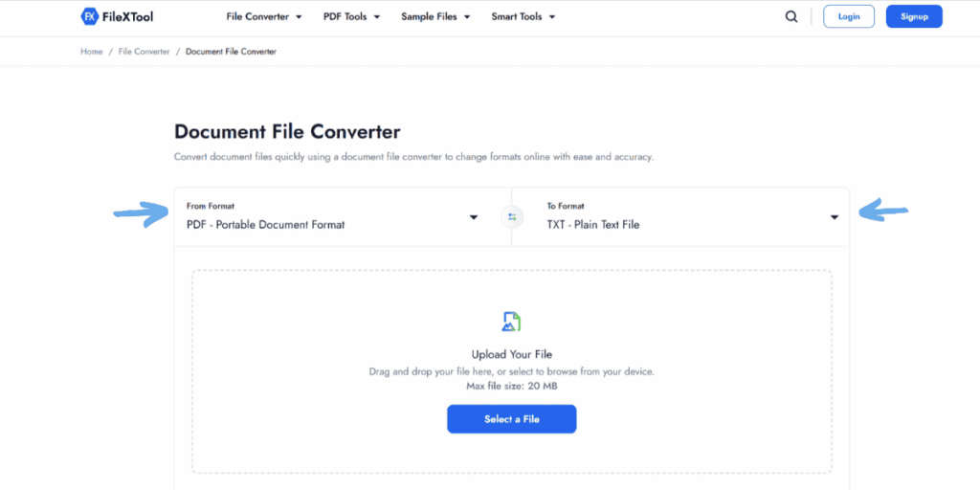Swap formats with the center swap icon

pyautogui.click(x=512, y=217)
